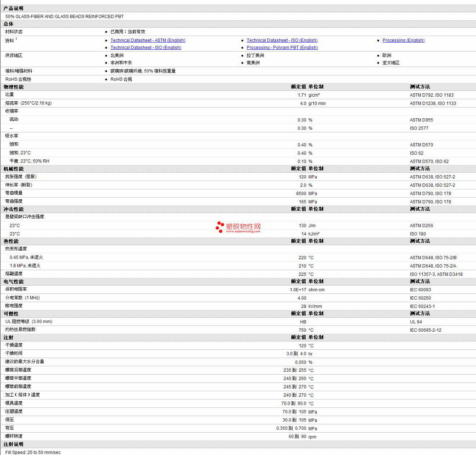Screen dimensions: 476x455
Task: Click the 螺杆转速 unit rpm
Action: tap(312, 437)
